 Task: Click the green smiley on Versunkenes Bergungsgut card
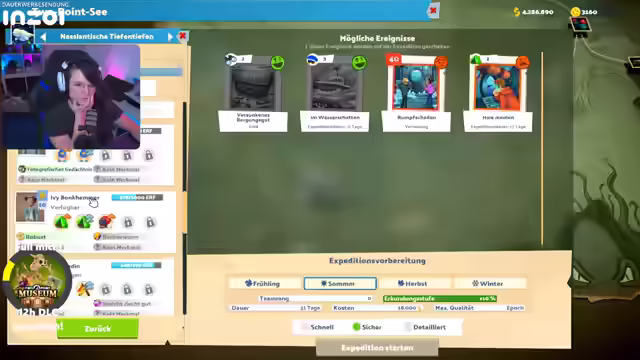pos(278,63)
